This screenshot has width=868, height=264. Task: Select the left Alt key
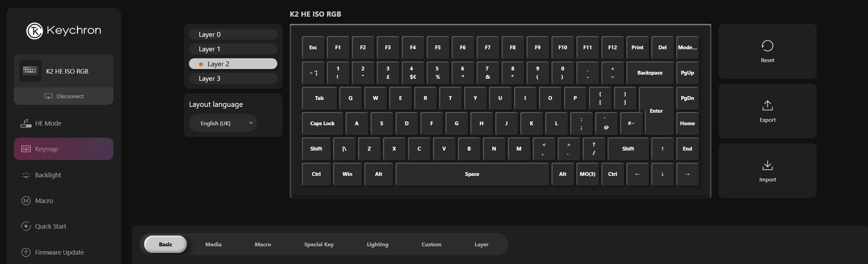click(x=379, y=174)
